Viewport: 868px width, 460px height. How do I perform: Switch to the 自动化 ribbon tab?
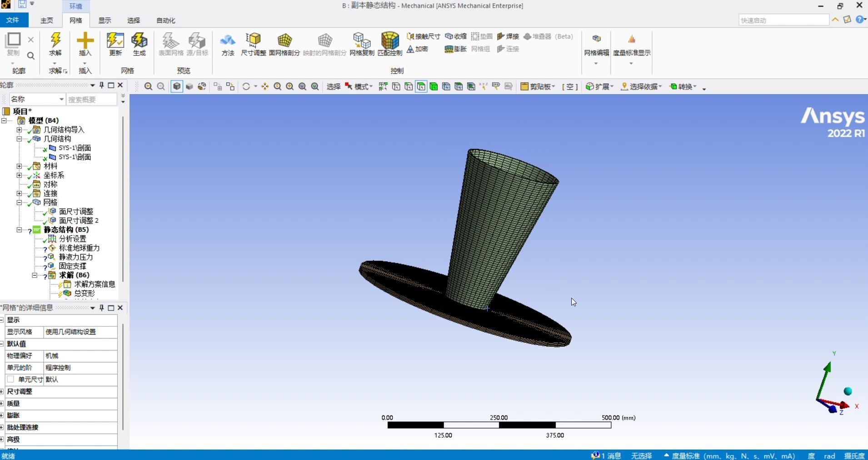coord(166,20)
